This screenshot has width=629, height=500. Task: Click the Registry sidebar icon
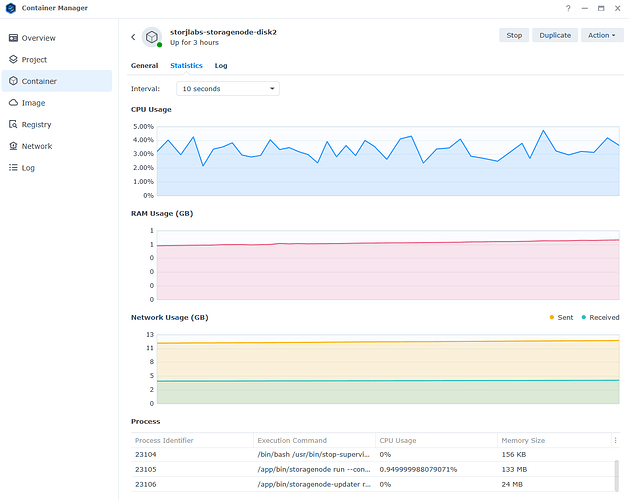[x=13, y=125]
